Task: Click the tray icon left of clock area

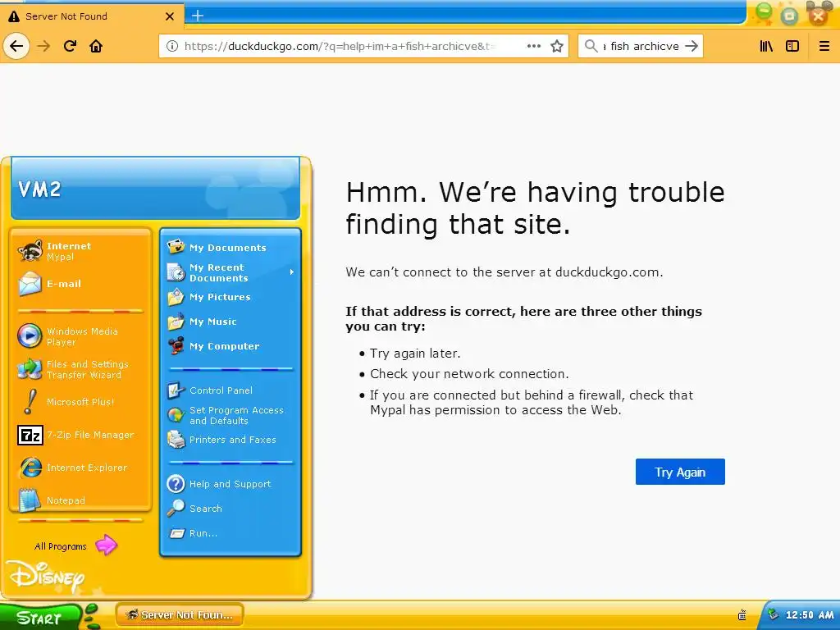Action: point(742,615)
